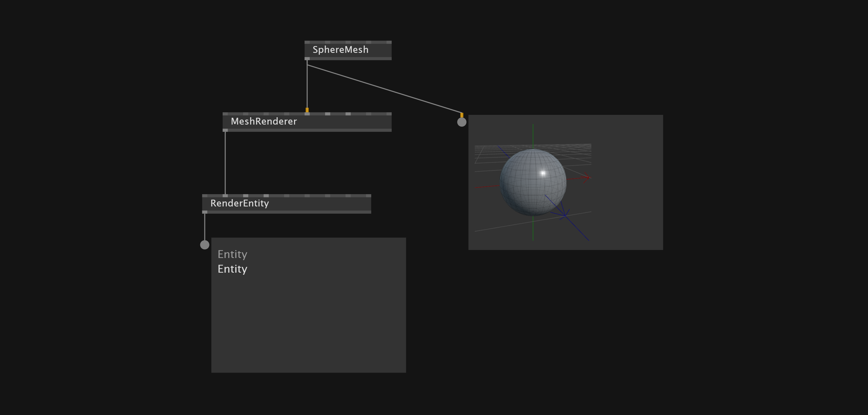Click the yellow marker above the preview box pin
This screenshot has height=415, width=868.
click(x=462, y=115)
